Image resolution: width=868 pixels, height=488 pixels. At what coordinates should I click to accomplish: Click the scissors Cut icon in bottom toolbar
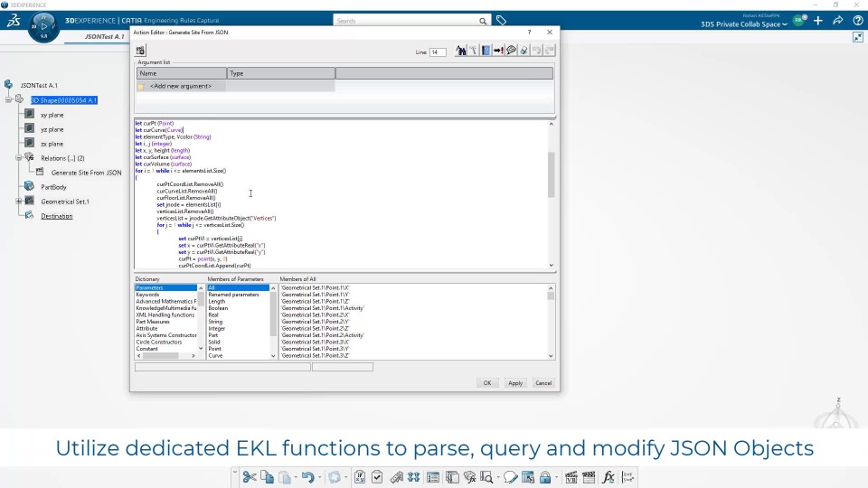[x=250, y=477]
